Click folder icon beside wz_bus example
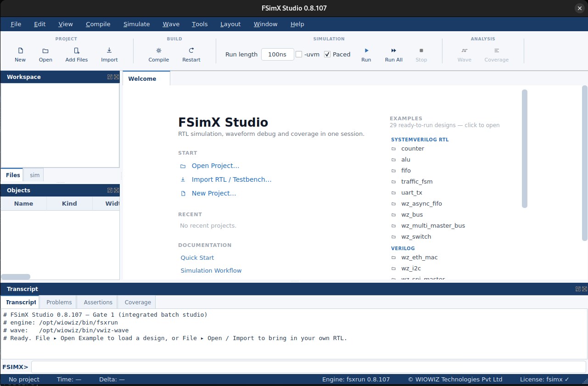588x386 pixels. tap(393, 215)
